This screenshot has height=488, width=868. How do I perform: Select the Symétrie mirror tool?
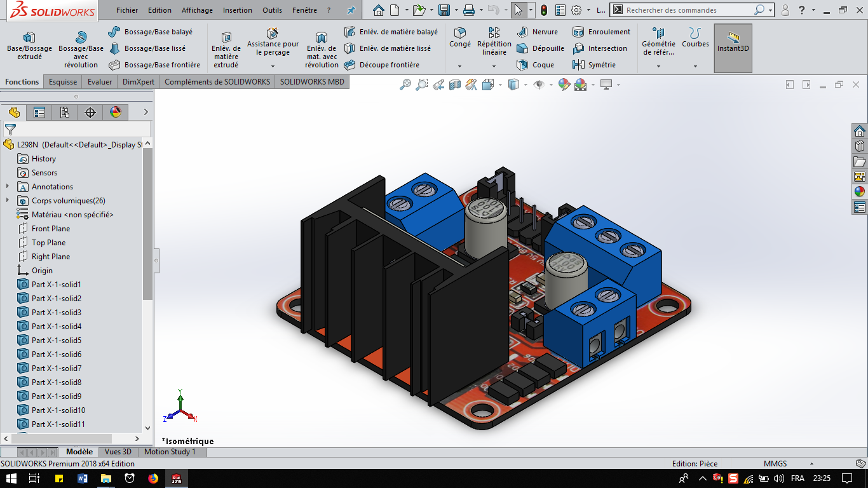tap(594, 65)
